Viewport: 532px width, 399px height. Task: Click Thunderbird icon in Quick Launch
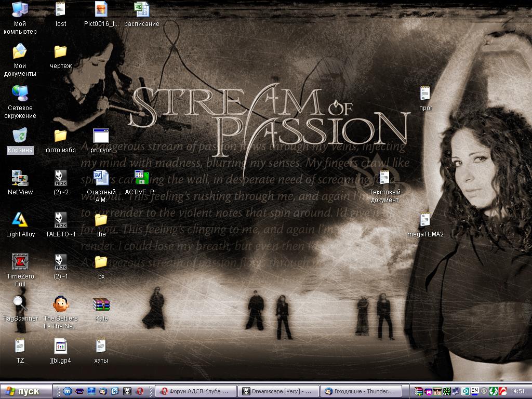coord(103,391)
